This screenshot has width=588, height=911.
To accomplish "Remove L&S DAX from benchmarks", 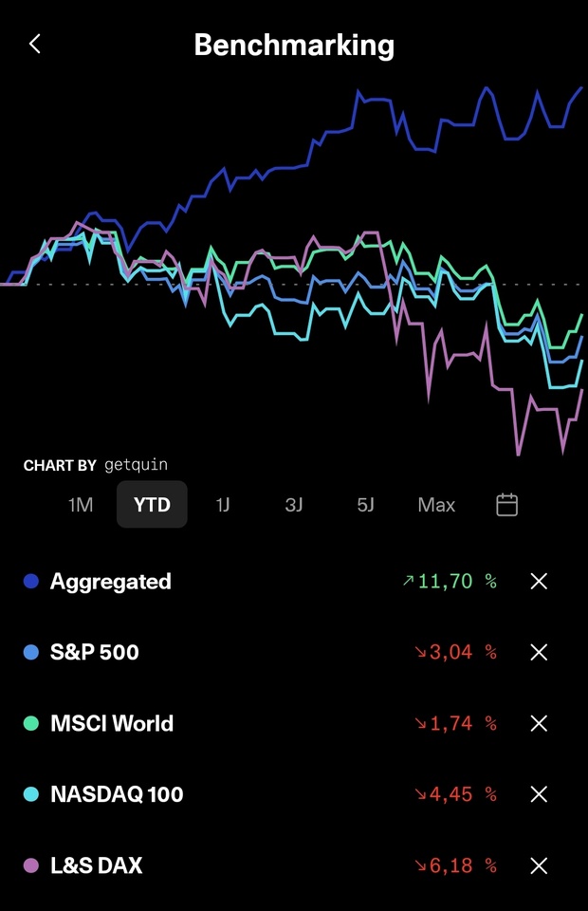I will tap(539, 865).
